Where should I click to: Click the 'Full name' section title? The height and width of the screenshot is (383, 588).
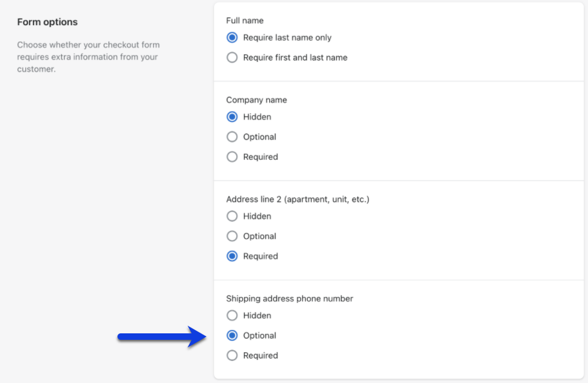[x=245, y=21]
